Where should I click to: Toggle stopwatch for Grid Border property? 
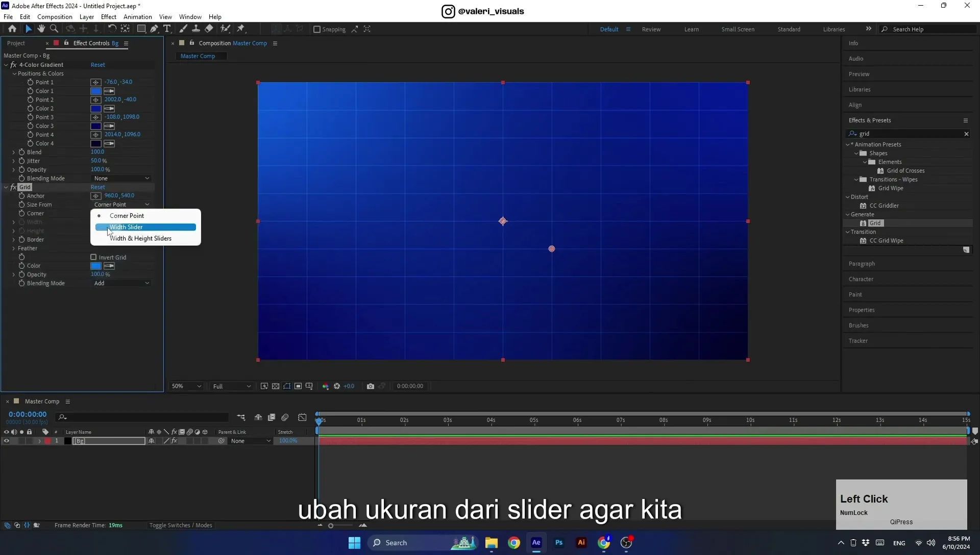coord(21,240)
